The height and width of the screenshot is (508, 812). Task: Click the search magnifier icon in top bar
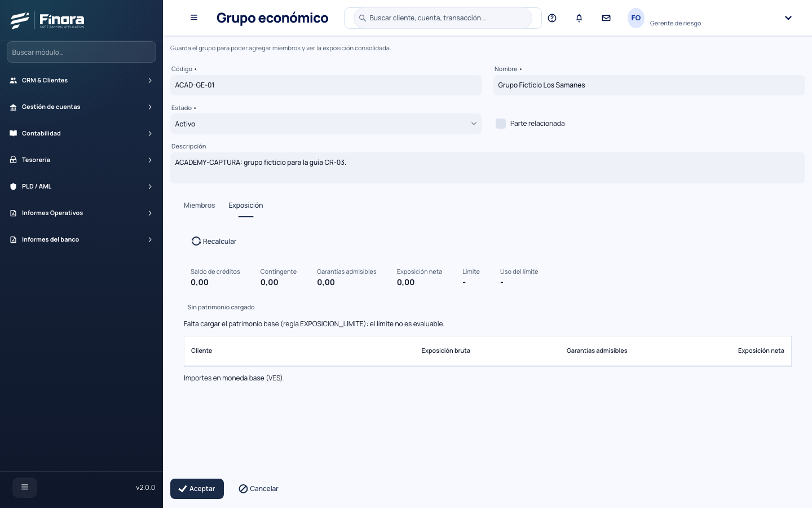363,18
